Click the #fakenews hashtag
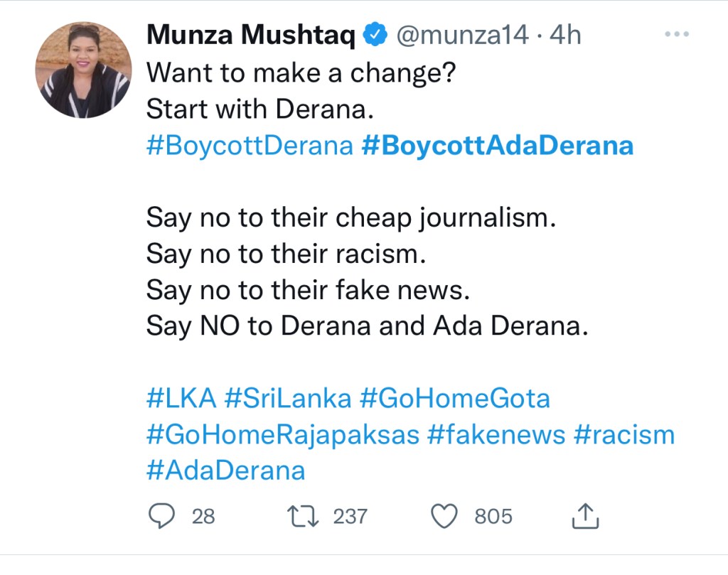728x575 pixels. (x=496, y=434)
